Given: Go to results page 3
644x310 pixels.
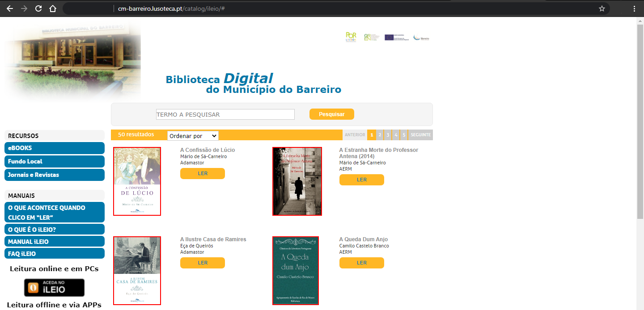Looking at the screenshot, I should pyautogui.click(x=387, y=134).
